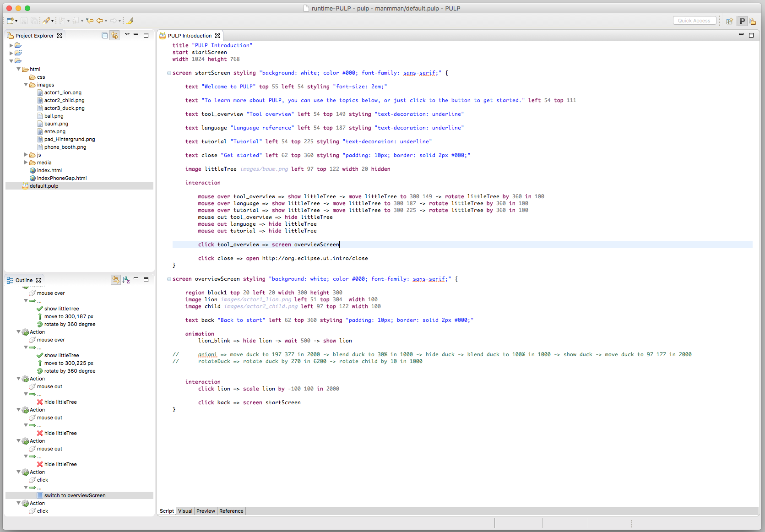Switch to Resource perspective icon

(753, 21)
